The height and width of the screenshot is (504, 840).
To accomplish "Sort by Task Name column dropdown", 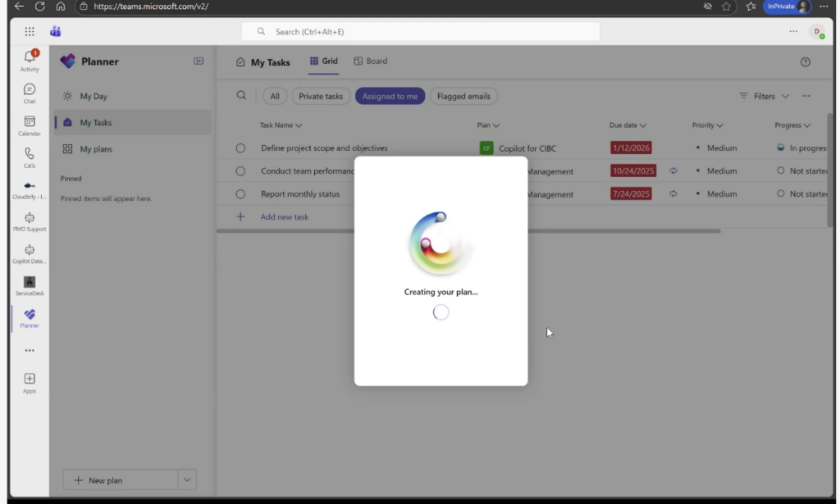I will (x=281, y=125).
